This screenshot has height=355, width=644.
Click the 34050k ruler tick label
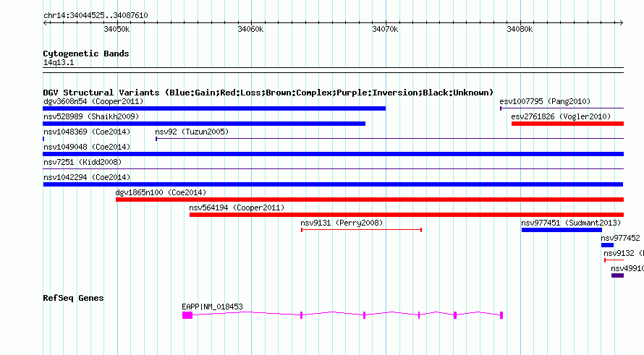[116, 29]
